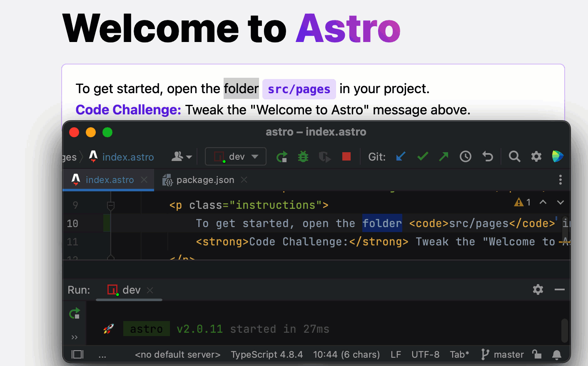This screenshot has width=588, height=366.
Task: Open the src/pages link on the webpage
Action: (x=299, y=89)
